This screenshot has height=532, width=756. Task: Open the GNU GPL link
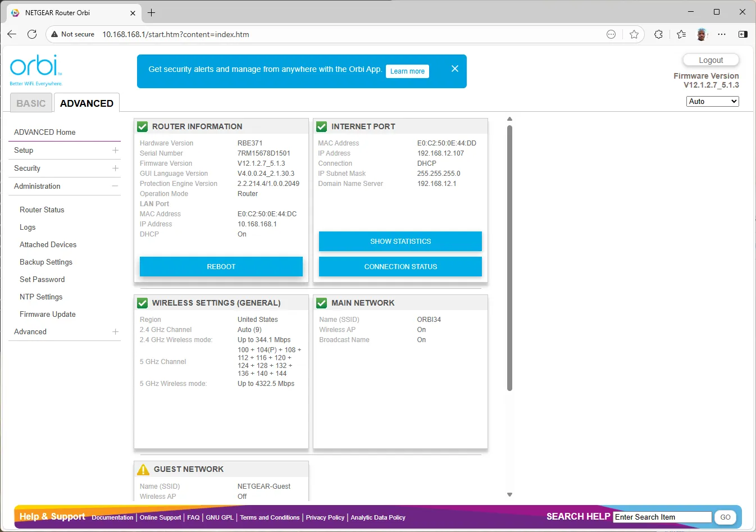[x=220, y=517]
